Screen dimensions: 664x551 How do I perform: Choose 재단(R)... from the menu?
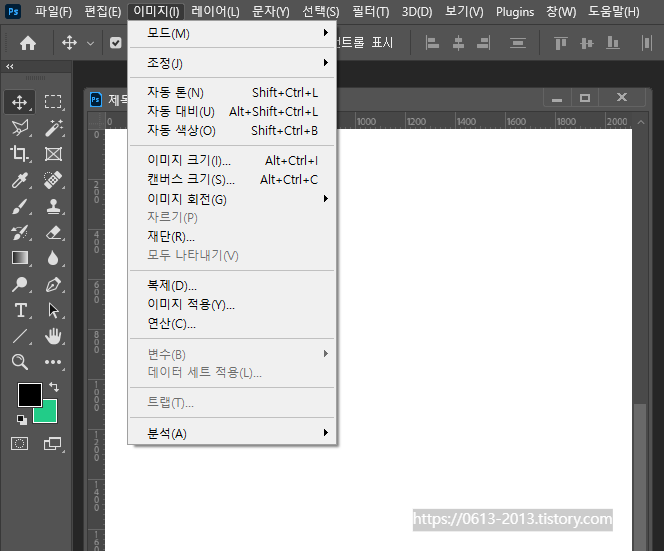click(232, 236)
